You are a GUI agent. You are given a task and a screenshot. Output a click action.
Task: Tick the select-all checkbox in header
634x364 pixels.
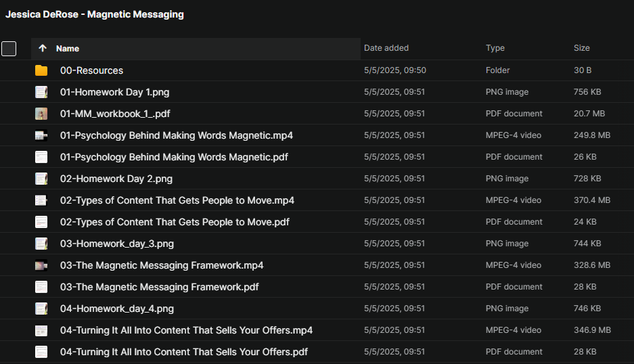coord(9,49)
